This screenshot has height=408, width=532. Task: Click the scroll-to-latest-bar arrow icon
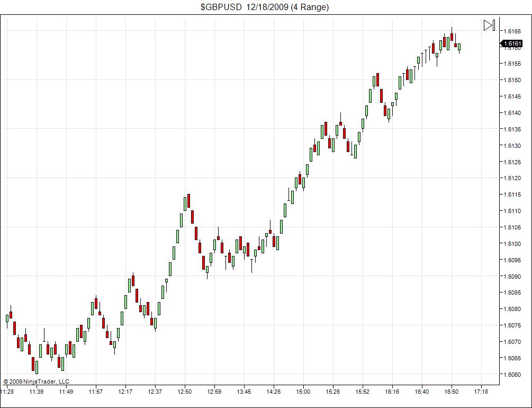[489, 25]
